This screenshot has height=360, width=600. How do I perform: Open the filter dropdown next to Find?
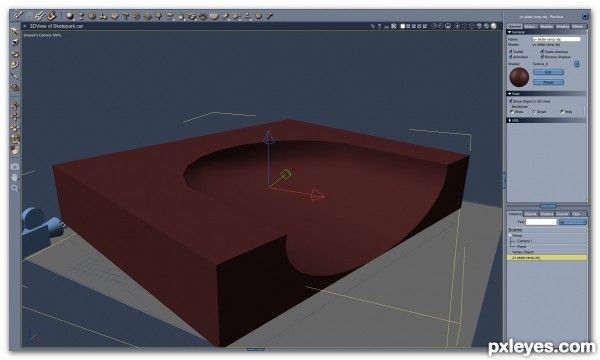(572, 222)
